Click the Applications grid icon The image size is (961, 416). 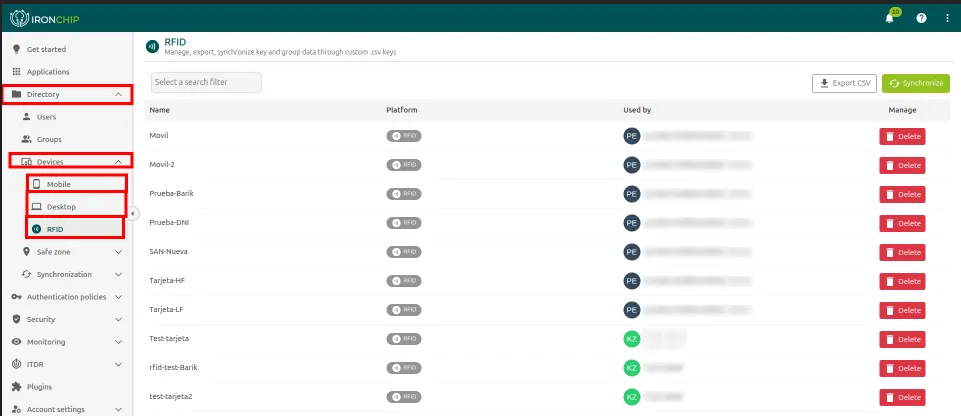[17, 72]
